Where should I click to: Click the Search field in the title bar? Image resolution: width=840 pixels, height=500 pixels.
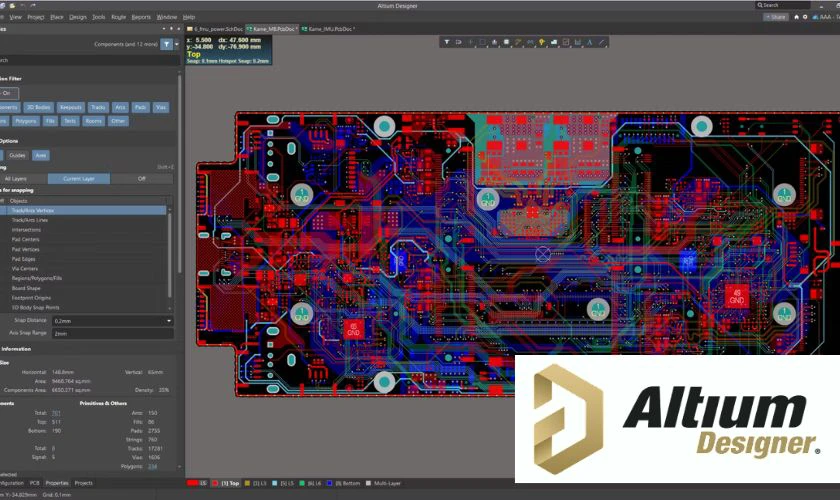[782, 5]
